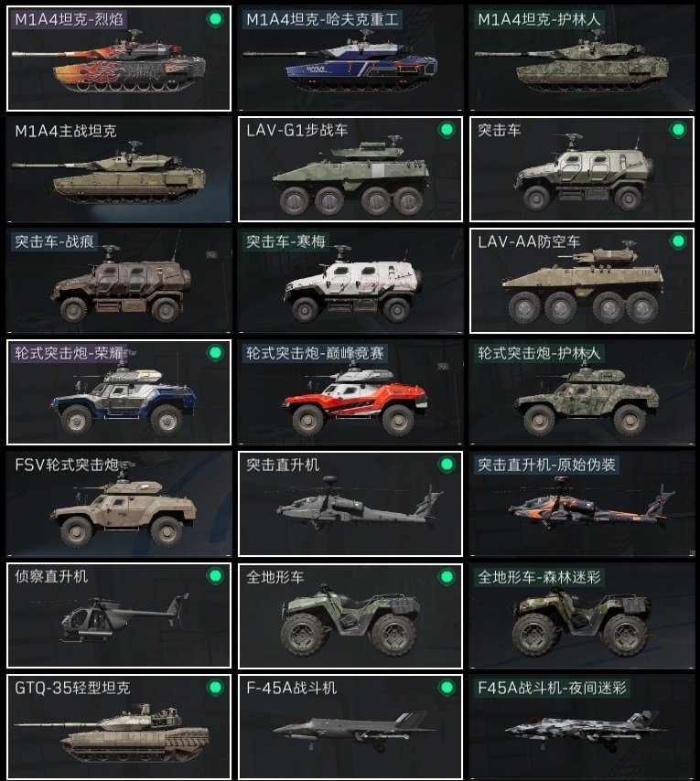Choose the white 突击车-寒梅 skin
Viewport: 700px width, 781px height.
click(350, 281)
